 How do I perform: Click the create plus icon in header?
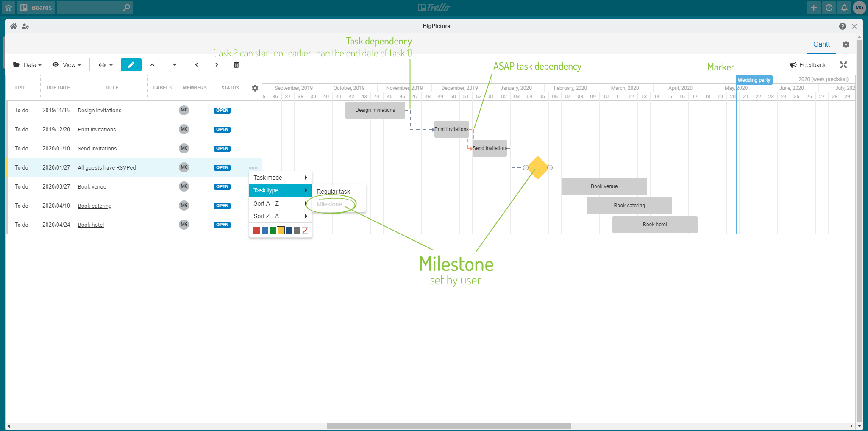[813, 8]
